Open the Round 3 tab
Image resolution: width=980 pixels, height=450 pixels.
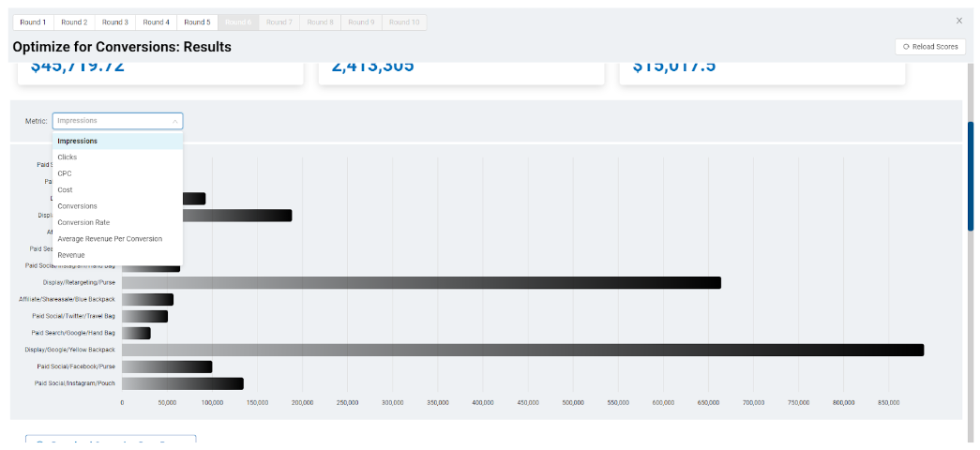pyautogui.click(x=115, y=22)
